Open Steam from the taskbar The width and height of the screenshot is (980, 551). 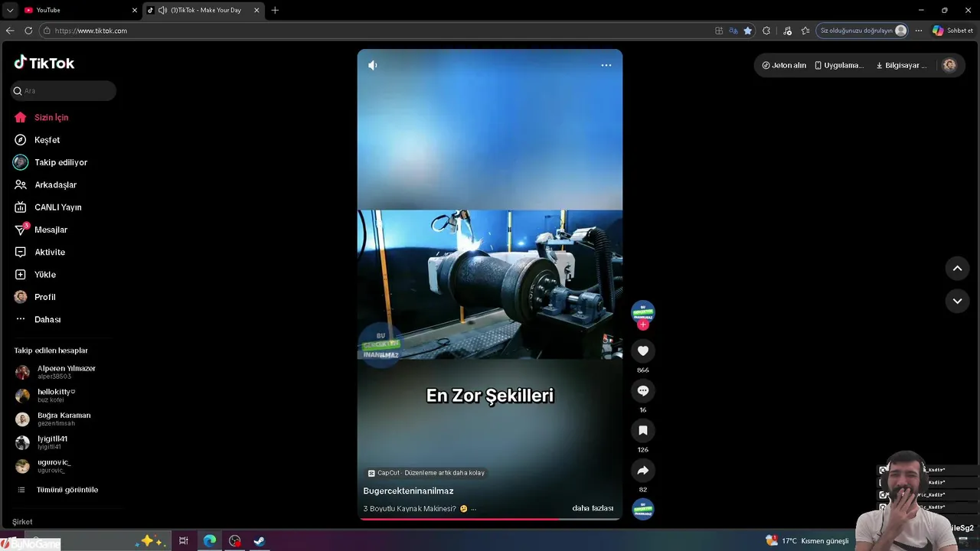click(260, 541)
